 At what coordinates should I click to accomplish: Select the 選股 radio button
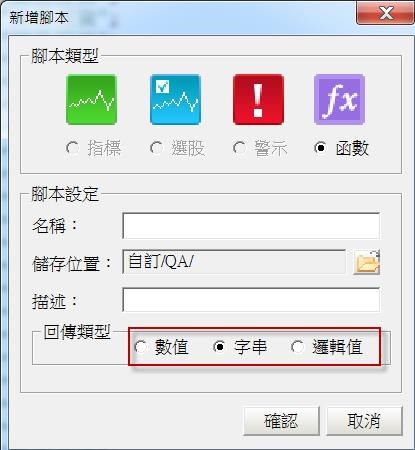[157, 148]
